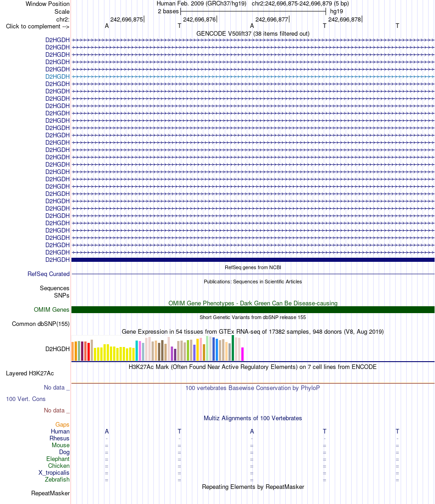
Task: Click the red bar in the GTEx chart
Action: click(88, 352)
